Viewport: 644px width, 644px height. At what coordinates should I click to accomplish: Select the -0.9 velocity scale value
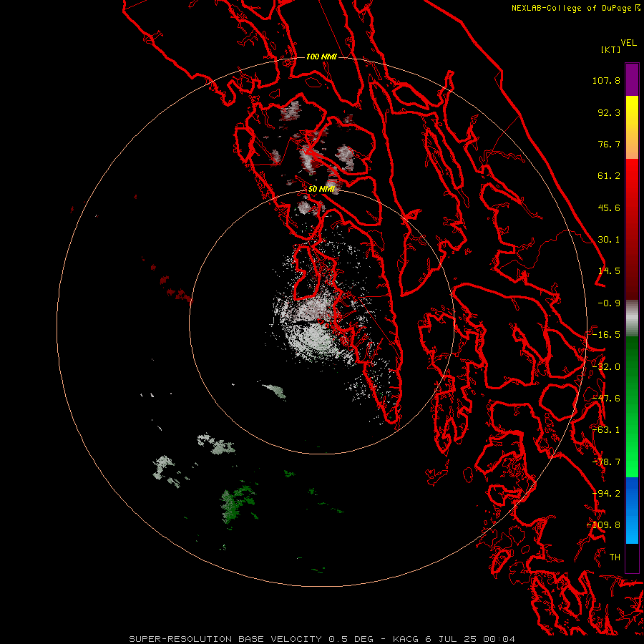609,303
